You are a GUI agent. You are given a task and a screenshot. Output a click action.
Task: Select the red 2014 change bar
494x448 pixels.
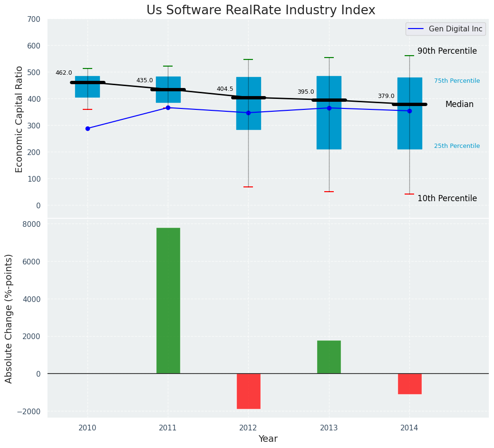point(409,383)
